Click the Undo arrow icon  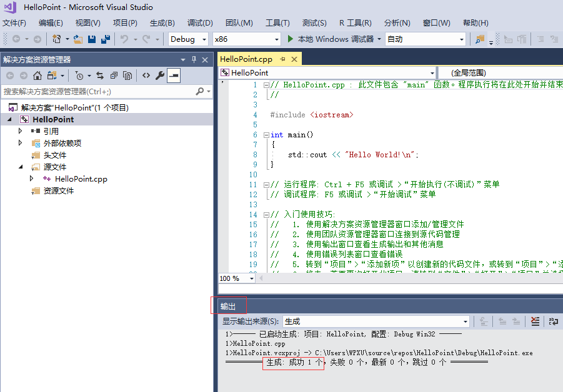point(124,39)
